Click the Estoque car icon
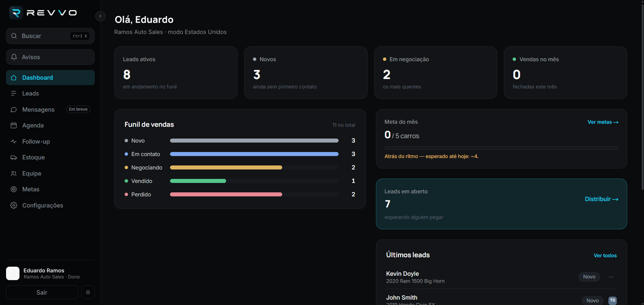This screenshot has height=305, width=644. [x=14, y=157]
